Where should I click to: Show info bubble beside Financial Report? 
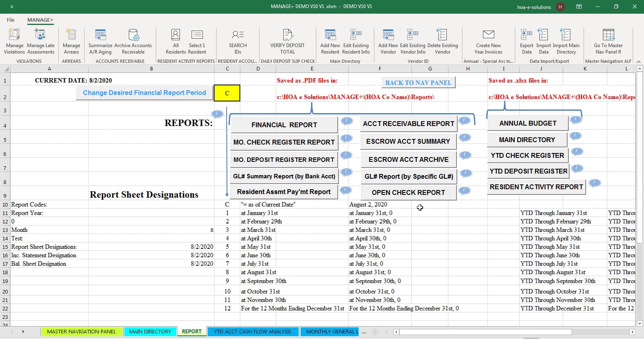(x=347, y=121)
